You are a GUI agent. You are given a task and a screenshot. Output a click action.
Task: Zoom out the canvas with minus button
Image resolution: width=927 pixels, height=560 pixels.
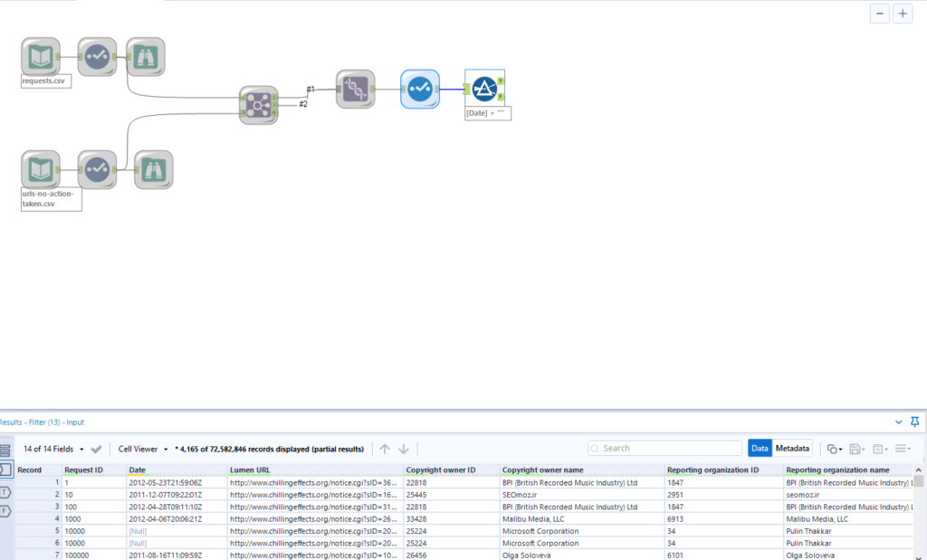(880, 14)
